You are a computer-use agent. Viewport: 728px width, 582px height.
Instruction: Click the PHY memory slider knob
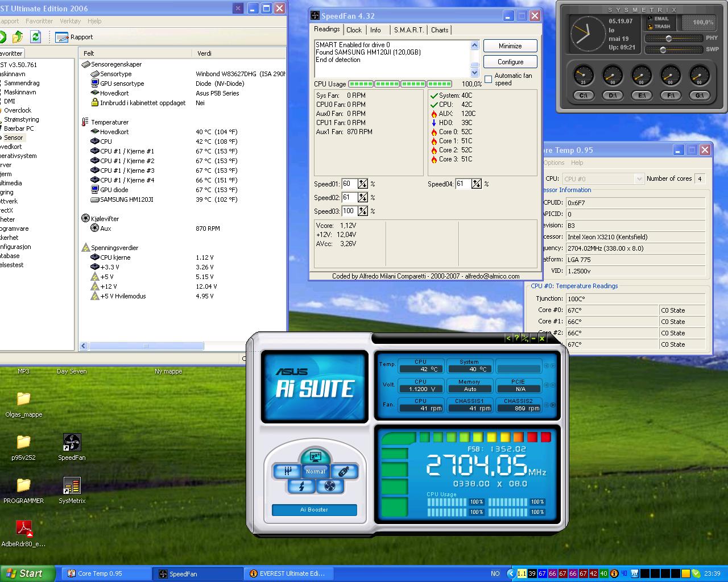click(x=669, y=39)
